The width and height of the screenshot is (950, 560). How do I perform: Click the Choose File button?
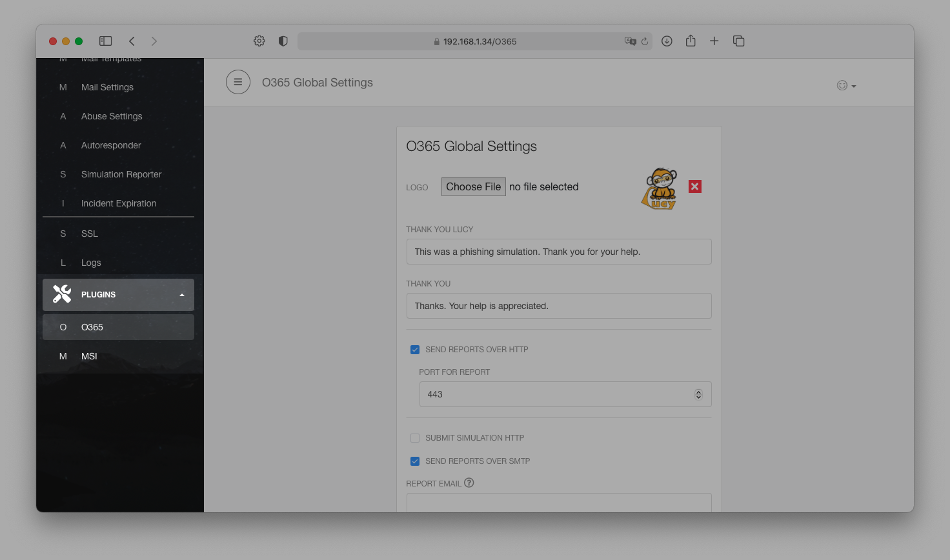473,186
